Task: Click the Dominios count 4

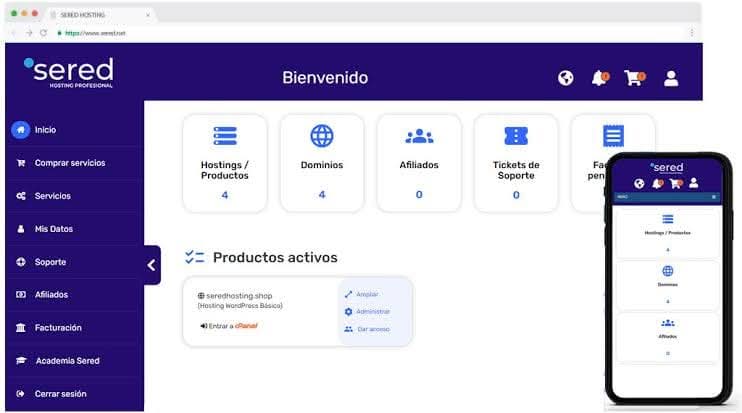Action: coord(322,194)
